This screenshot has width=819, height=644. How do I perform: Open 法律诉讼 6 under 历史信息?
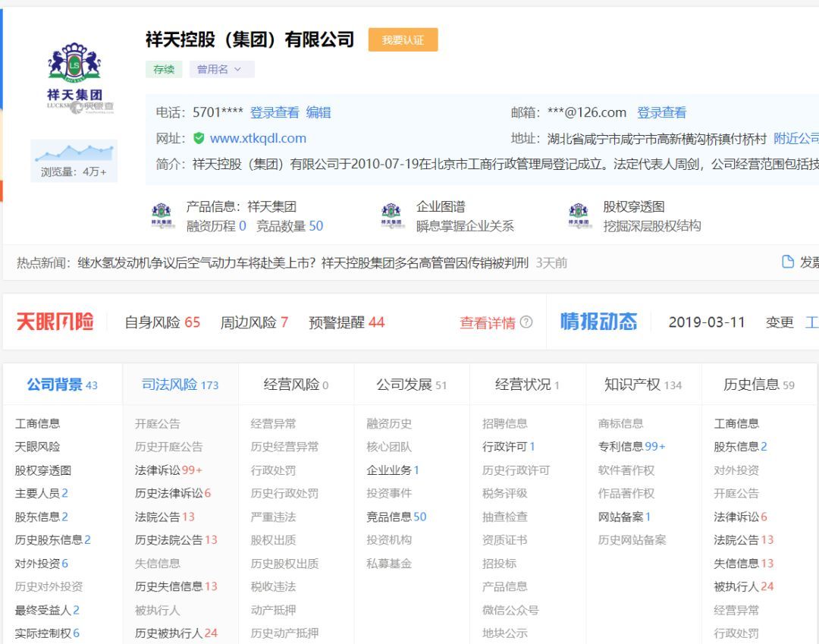[741, 517]
